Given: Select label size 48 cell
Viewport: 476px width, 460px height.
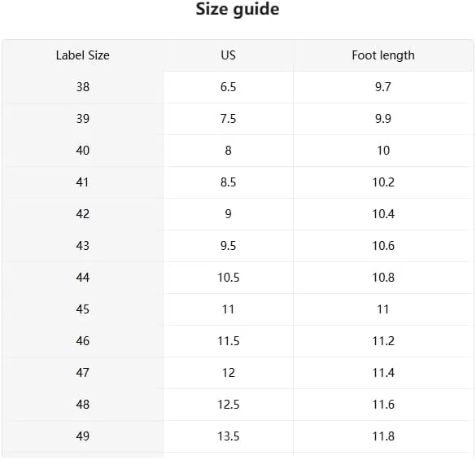Looking at the screenshot, I should point(82,405).
